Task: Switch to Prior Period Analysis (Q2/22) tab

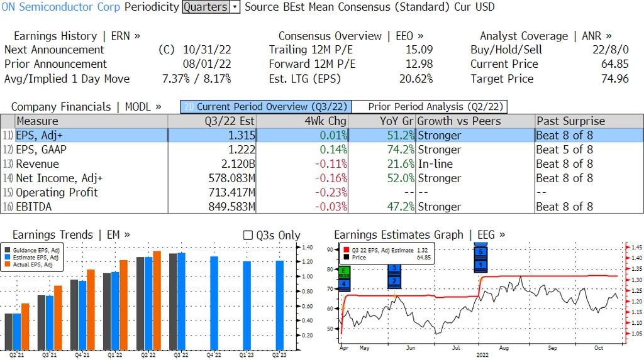Action: click(430, 107)
